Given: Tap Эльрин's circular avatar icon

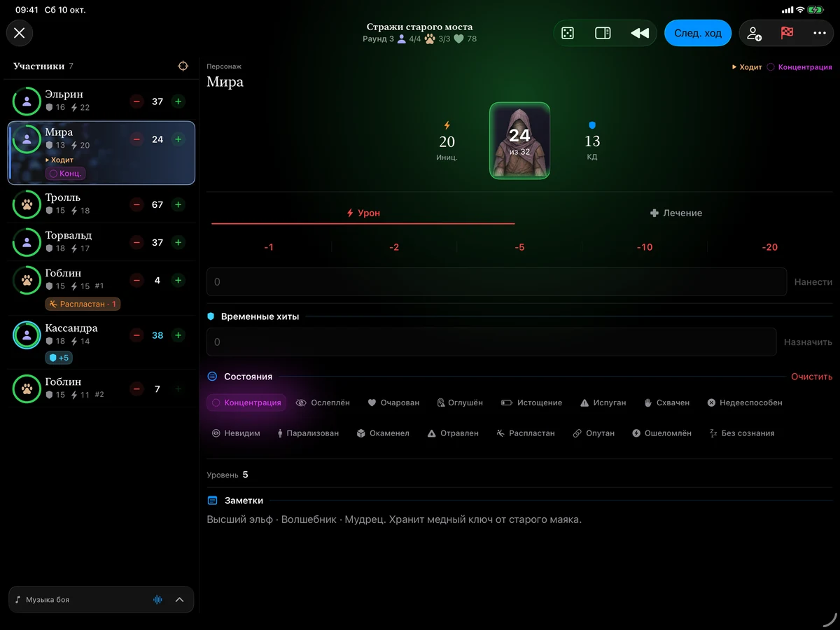Looking at the screenshot, I should pos(27,101).
